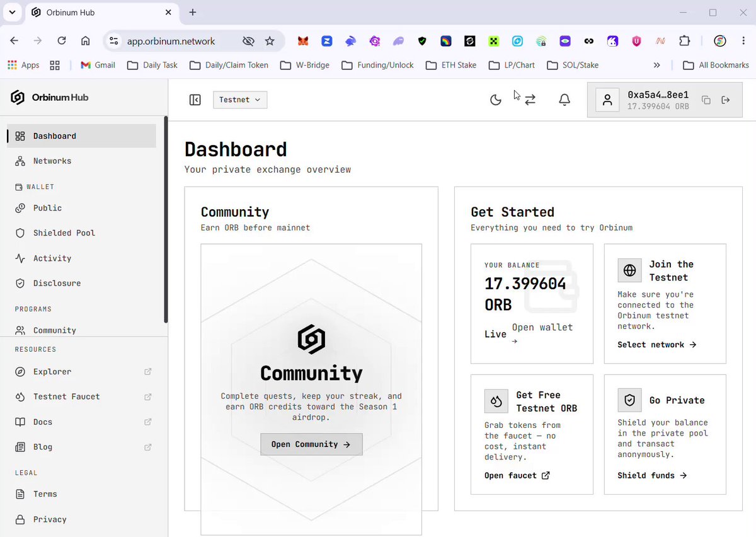This screenshot has height=537, width=756.
Task: Open Dashboard in sidebar
Action: click(82, 136)
